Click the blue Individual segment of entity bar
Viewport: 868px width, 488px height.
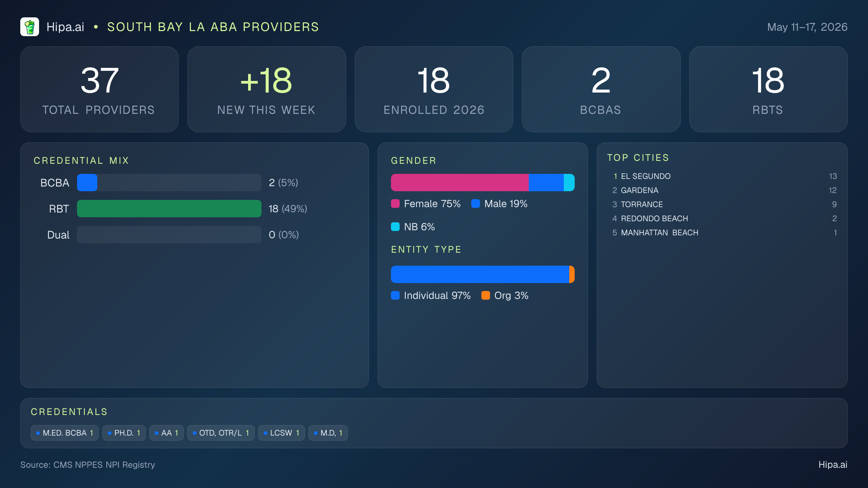coord(480,274)
